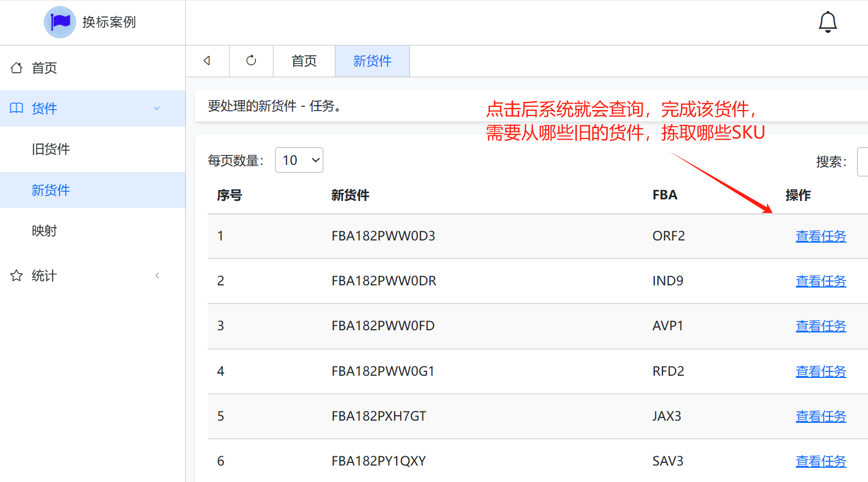Click the blue flag logo icon
The height and width of the screenshot is (482, 868).
point(60,22)
